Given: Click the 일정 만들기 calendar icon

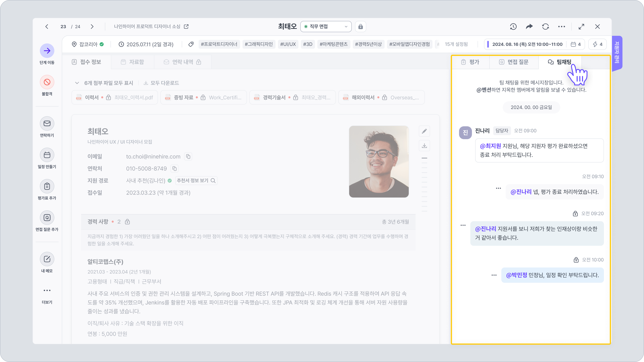Looking at the screenshot, I should click(x=47, y=155).
